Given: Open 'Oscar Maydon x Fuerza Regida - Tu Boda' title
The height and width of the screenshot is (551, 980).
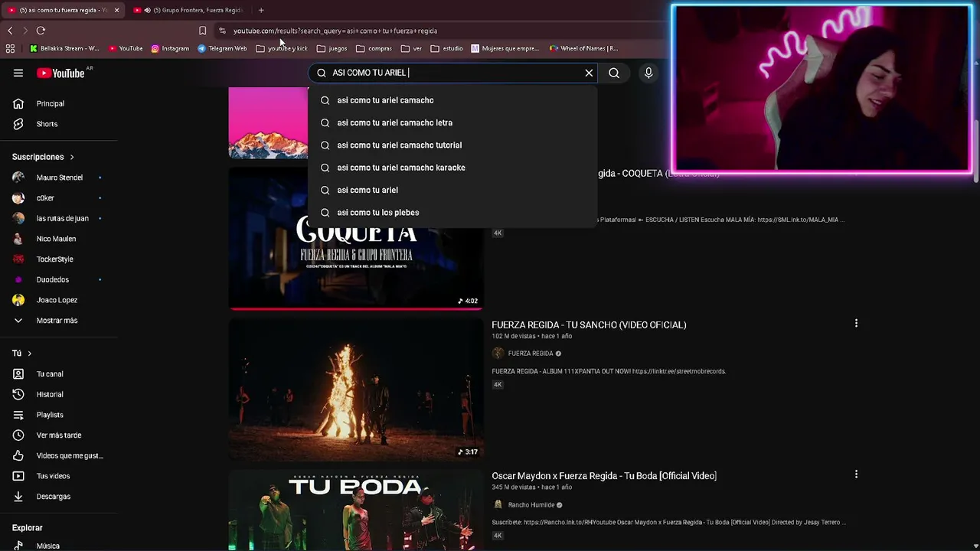Looking at the screenshot, I should pyautogui.click(x=604, y=476).
